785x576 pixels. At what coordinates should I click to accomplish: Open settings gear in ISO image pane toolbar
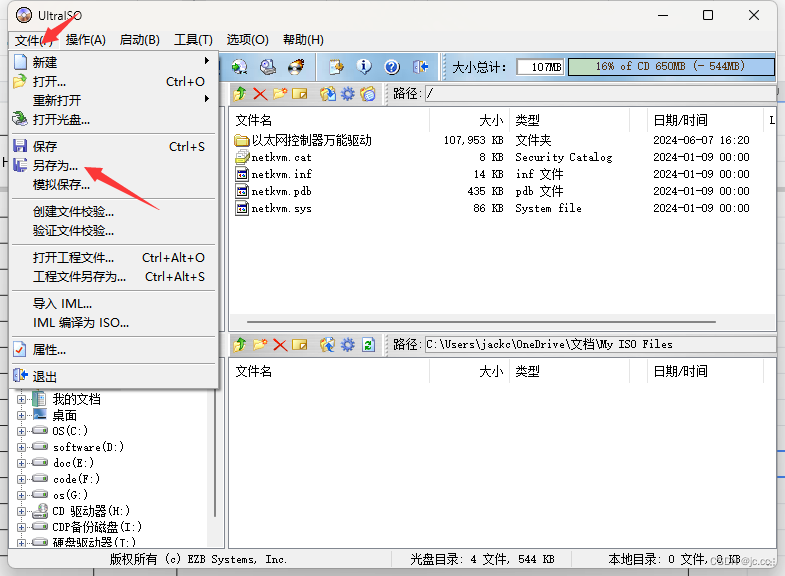[347, 94]
